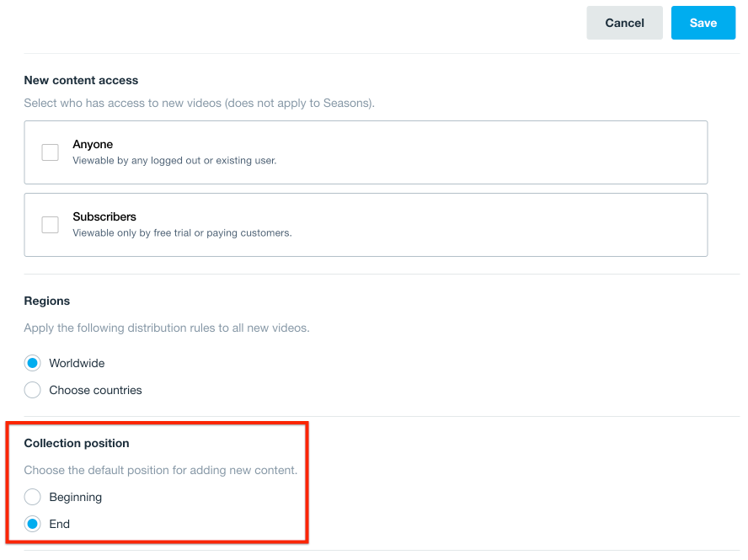Click the End label text

pos(59,524)
